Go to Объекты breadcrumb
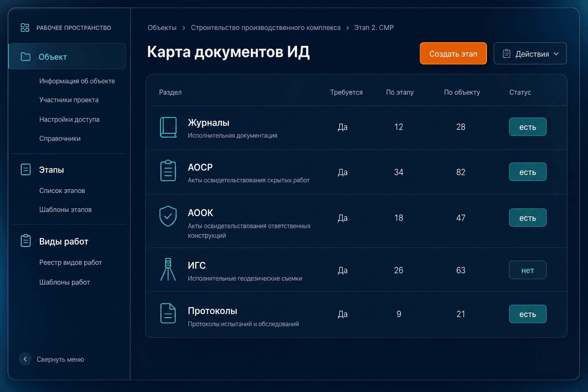This screenshot has height=392, width=588. point(162,28)
